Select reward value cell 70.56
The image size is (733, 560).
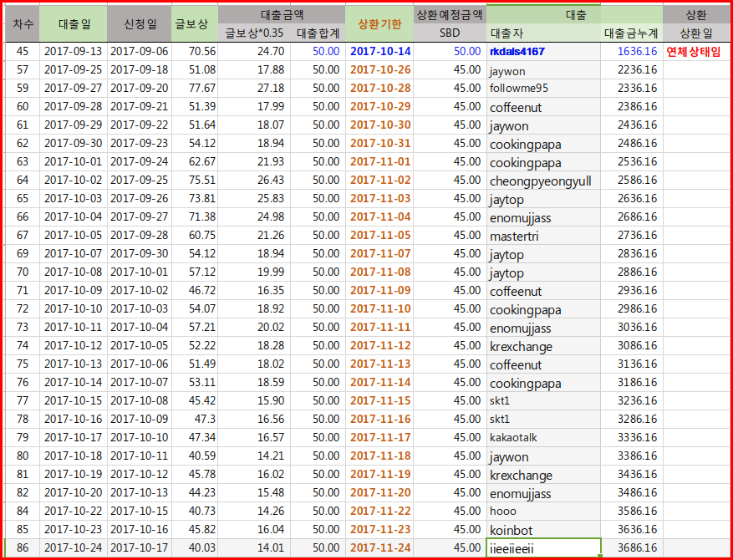pos(195,52)
